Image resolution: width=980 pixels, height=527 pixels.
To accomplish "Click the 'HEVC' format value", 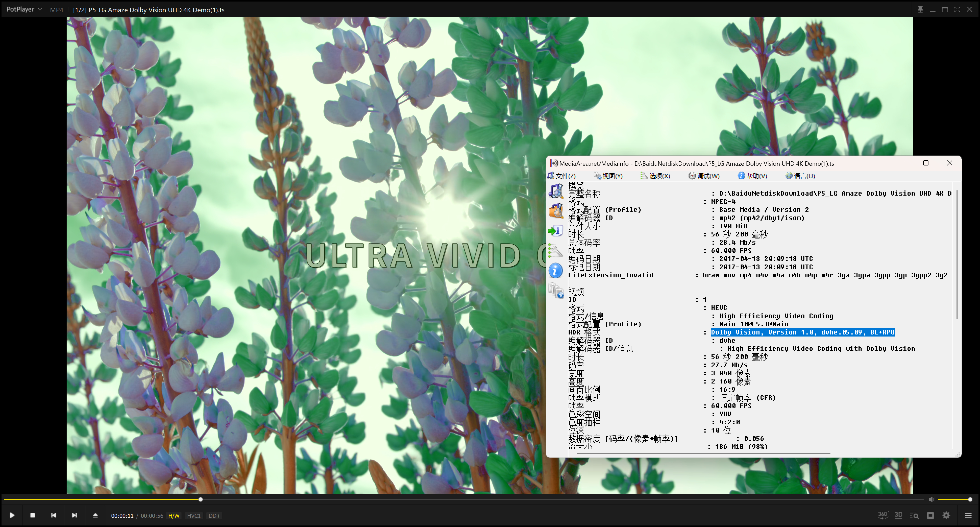I will click(x=719, y=307).
